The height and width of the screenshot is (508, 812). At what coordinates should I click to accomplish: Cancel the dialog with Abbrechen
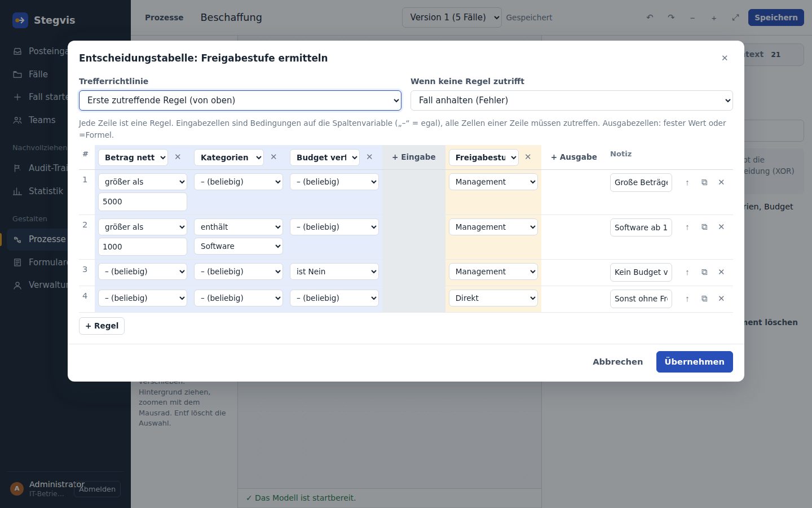click(617, 362)
